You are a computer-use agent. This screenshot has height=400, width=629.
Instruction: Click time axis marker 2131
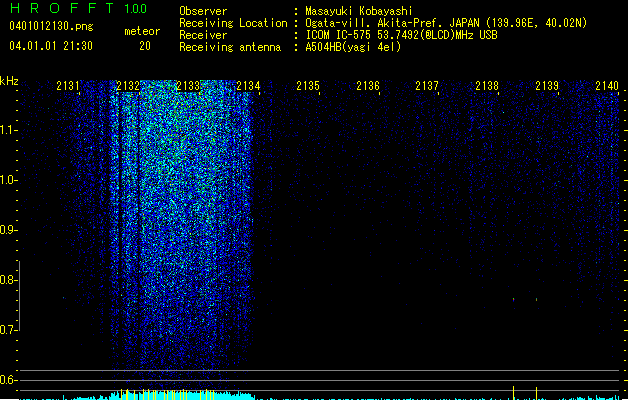pos(68,85)
